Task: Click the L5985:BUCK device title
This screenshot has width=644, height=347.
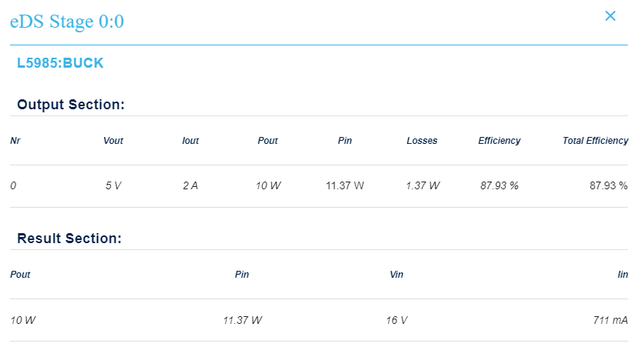Action: [60, 63]
